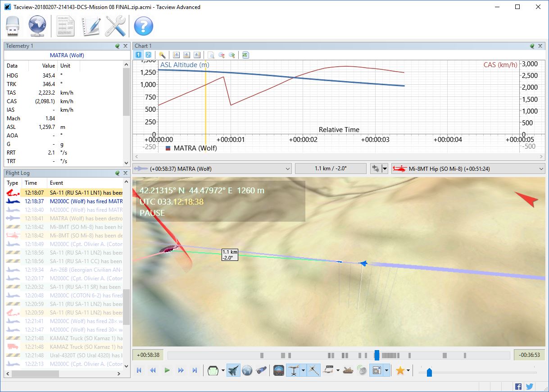This screenshot has width=549, height=392.
Task: Jump to end of recording
Action: coord(195,370)
